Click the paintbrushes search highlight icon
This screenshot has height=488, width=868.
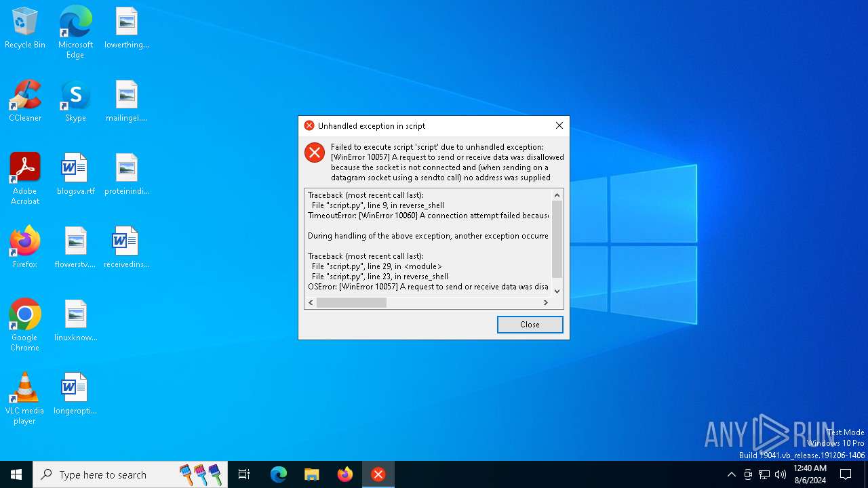pos(201,474)
